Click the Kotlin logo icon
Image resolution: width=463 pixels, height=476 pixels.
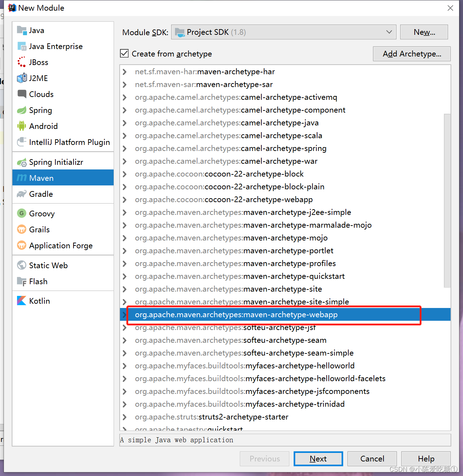click(x=22, y=301)
